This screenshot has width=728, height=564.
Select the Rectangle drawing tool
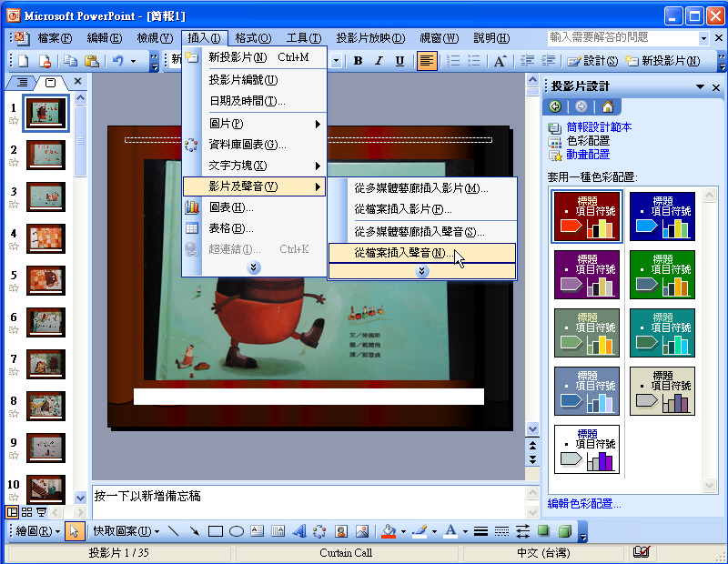click(x=216, y=530)
